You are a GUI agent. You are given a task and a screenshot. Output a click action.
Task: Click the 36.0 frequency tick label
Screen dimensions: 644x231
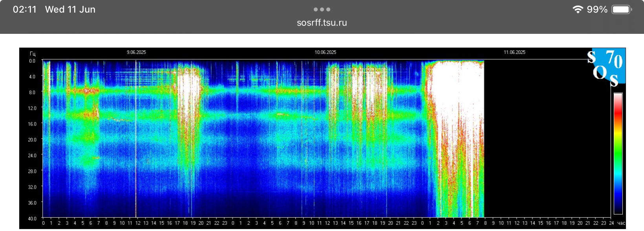coord(32,203)
